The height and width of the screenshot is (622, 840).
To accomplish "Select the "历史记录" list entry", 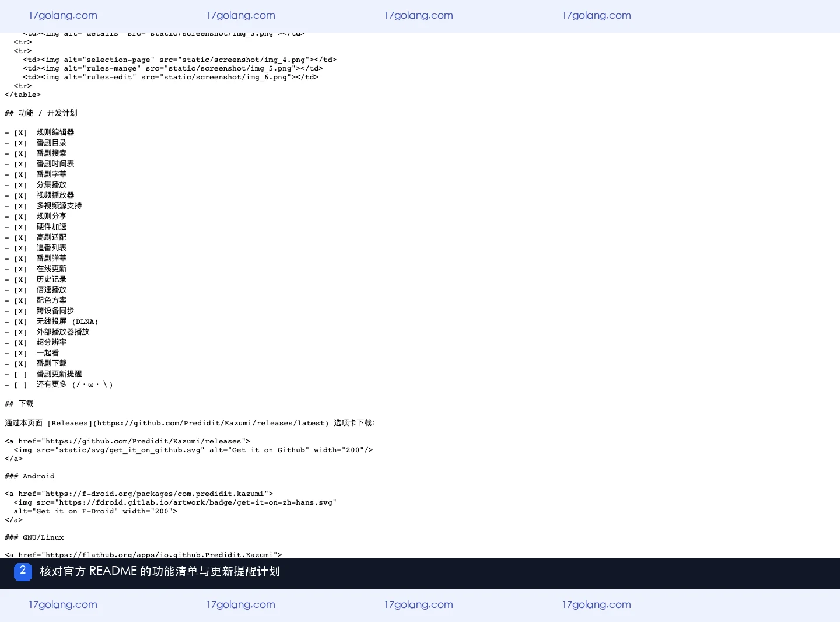I will pyautogui.click(x=36, y=279).
